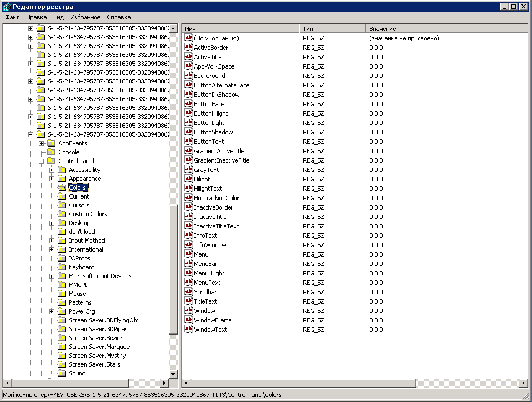Screen dimensions: 532x402
Task: Expand the Desktop key
Action: (51, 223)
